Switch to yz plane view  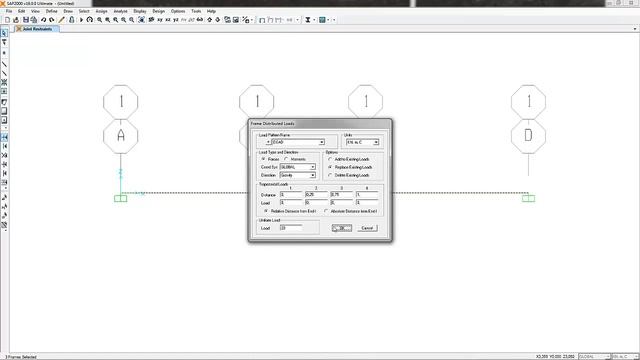[x=176, y=20]
